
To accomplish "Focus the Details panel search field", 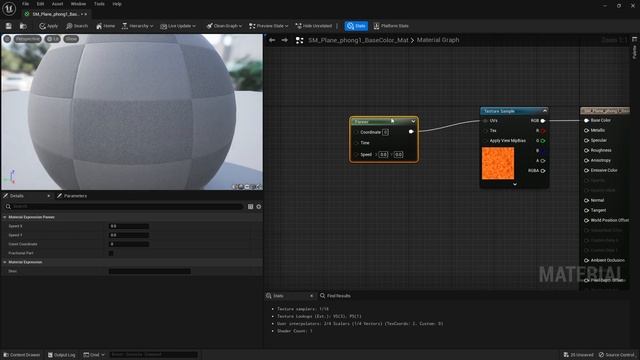I will tap(124, 207).
